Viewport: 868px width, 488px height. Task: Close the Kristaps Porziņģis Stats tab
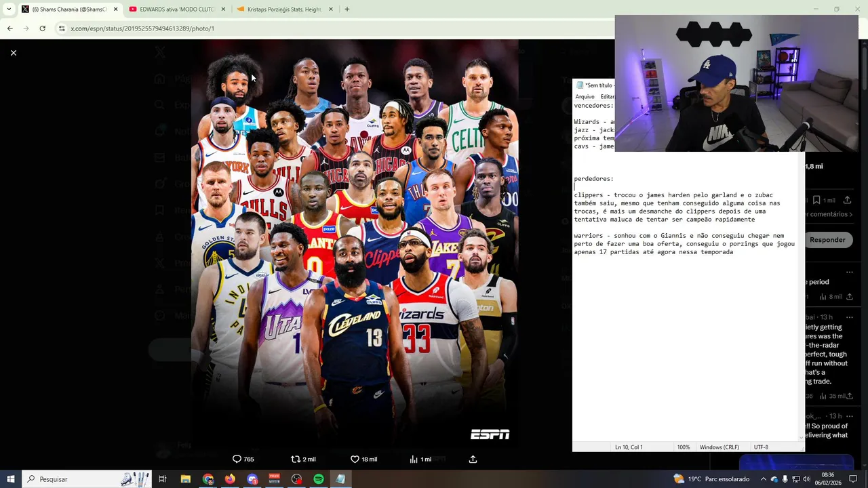[331, 9]
